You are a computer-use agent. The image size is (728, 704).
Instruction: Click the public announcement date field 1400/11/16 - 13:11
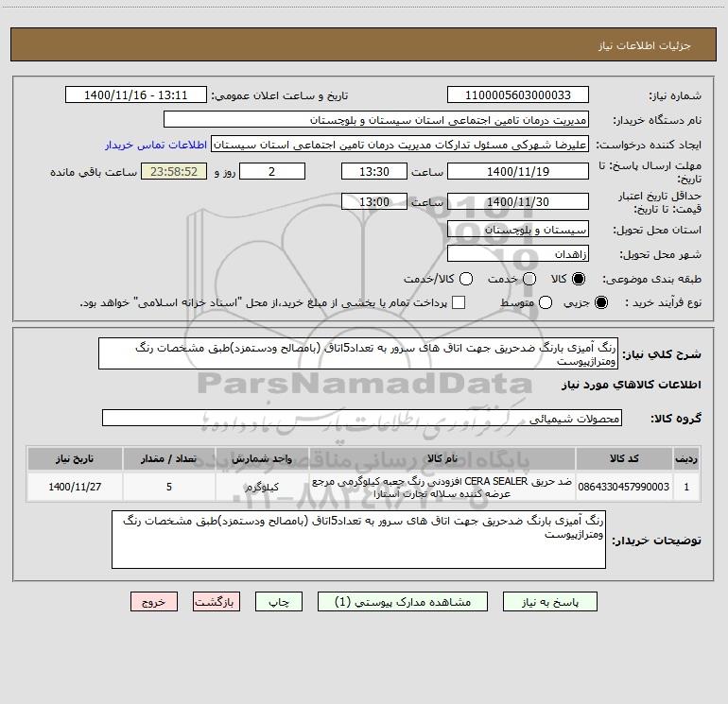(x=136, y=94)
